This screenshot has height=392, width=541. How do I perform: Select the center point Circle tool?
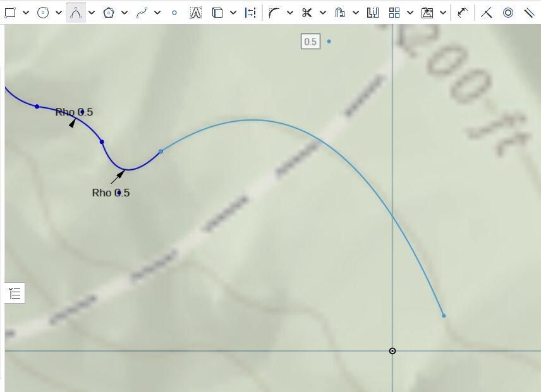tap(43, 13)
